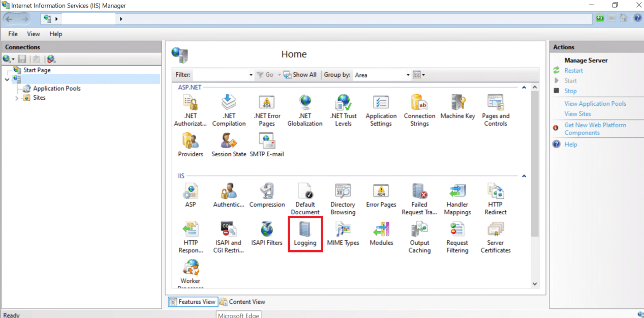Open the HTTP Redirect feature
Screen dimensions: 644x318
click(496, 199)
